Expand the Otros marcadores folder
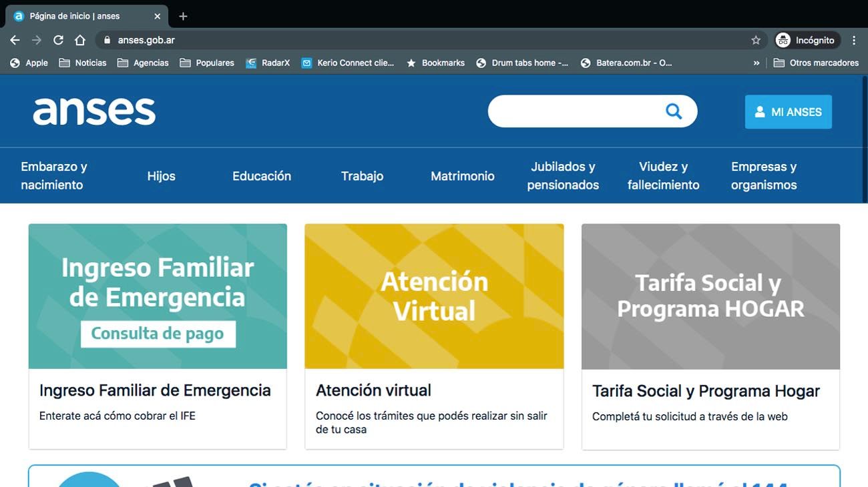Viewport: 868px width, 487px height. click(x=816, y=63)
